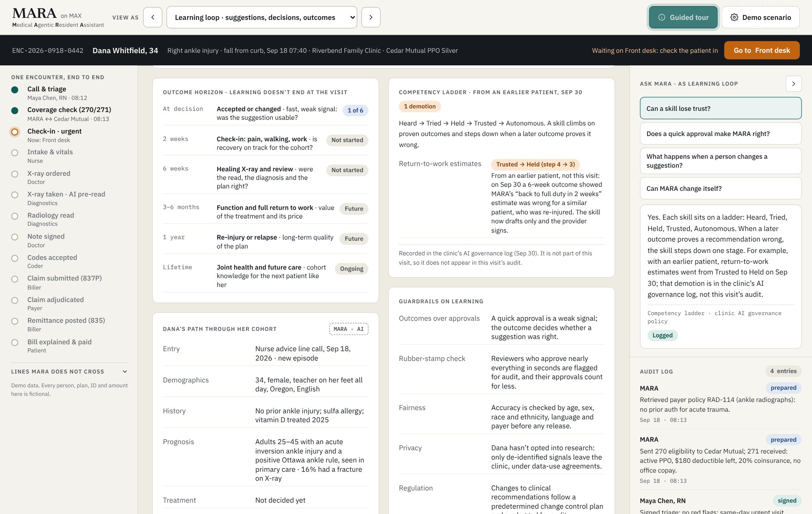Viewport: 812px width, 514px height.
Task: Open the Note signed step
Action: coord(69,240)
